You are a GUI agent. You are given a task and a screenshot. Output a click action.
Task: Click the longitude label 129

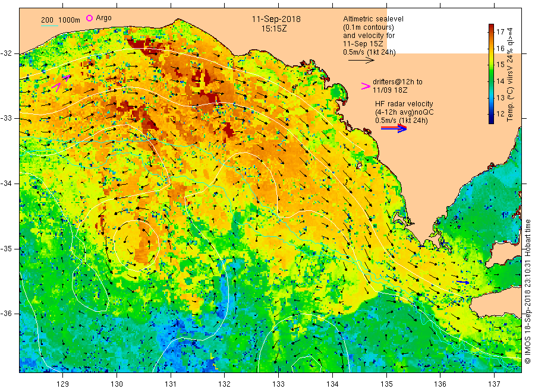coord(63,384)
